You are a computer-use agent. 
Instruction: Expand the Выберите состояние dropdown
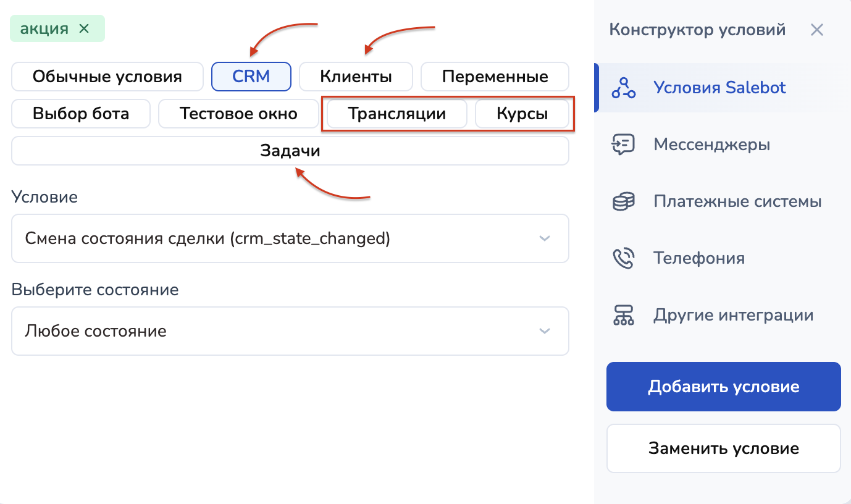coord(290,331)
